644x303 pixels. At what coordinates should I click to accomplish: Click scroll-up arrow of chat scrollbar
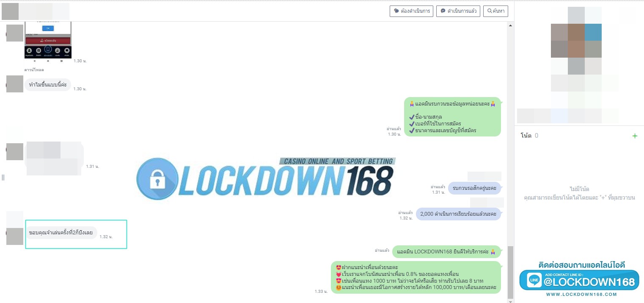click(510, 26)
